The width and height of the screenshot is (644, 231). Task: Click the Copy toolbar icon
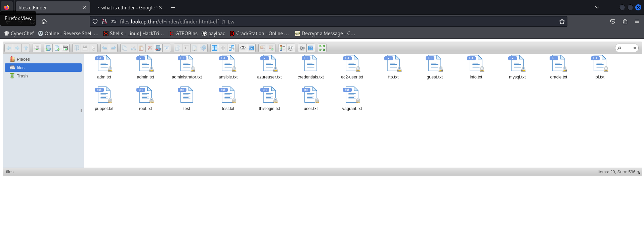(x=125, y=48)
